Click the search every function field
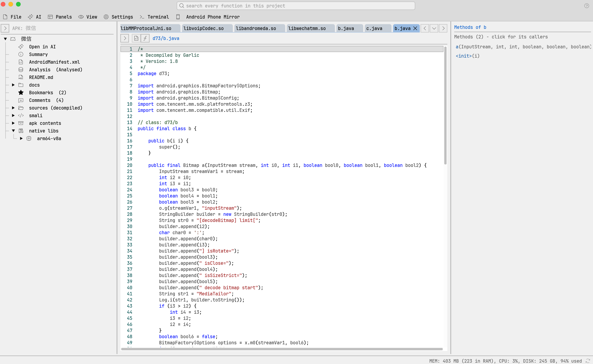The image size is (593, 364). (x=296, y=6)
